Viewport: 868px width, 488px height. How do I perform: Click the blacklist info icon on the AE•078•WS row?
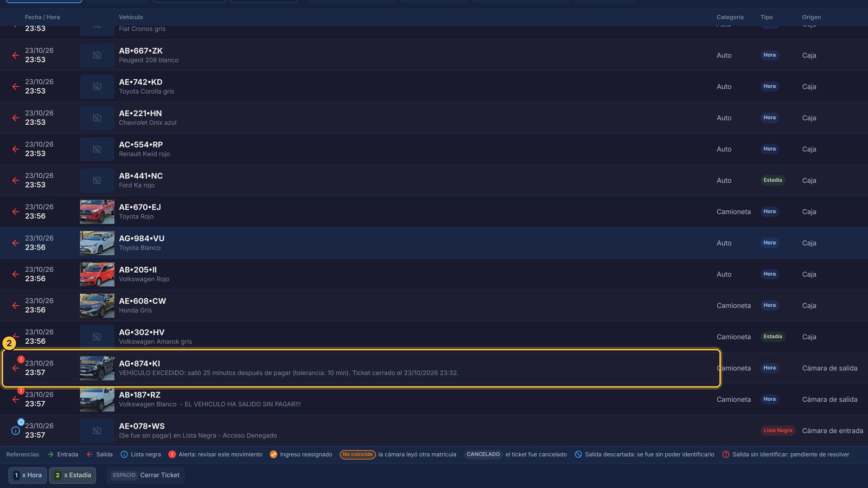click(x=16, y=431)
